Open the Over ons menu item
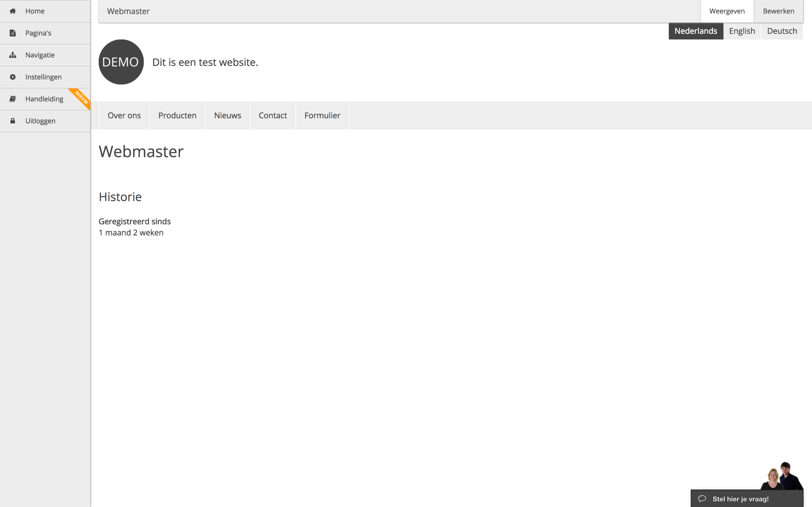 [x=124, y=115]
